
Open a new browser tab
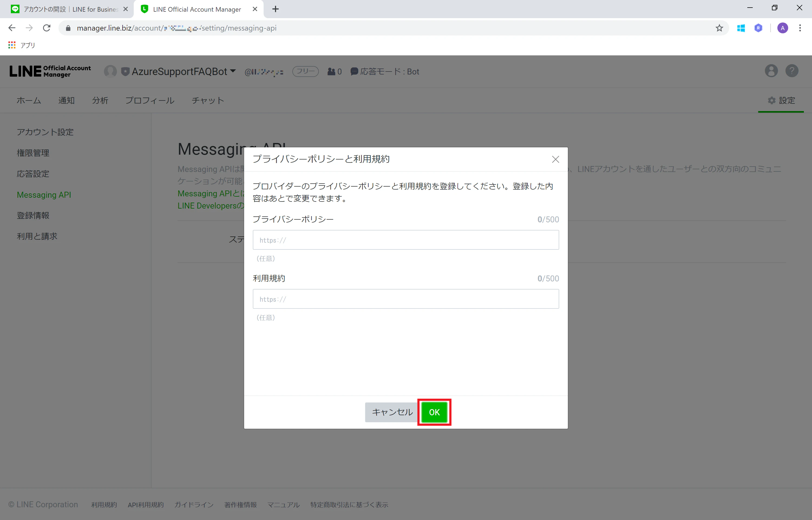click(x=276, y=9)
